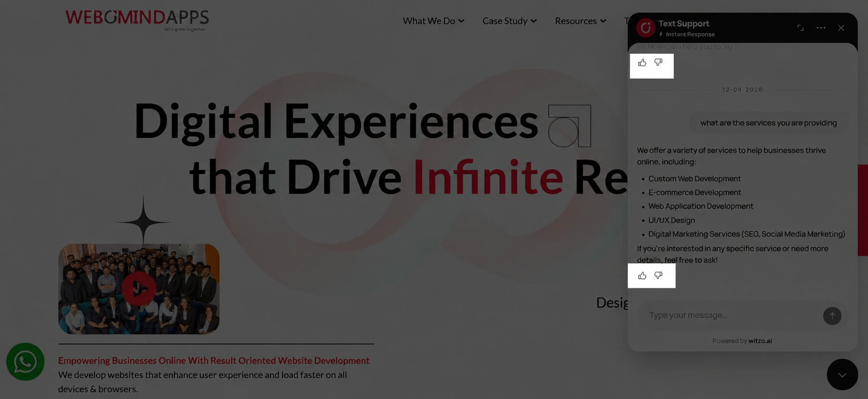This screenshot has height=399, width=868.
Task: Click the red word 'Infinite' in headline
Action: [x=488, y=177]
